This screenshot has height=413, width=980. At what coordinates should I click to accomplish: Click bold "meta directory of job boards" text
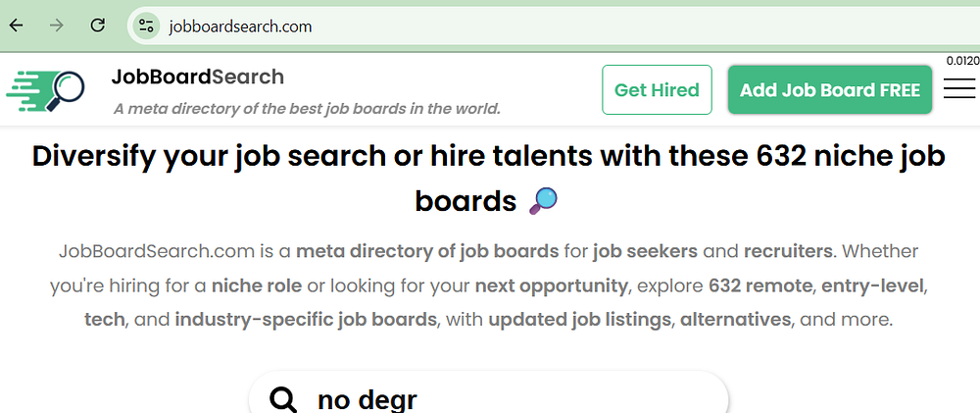point(427,251)
